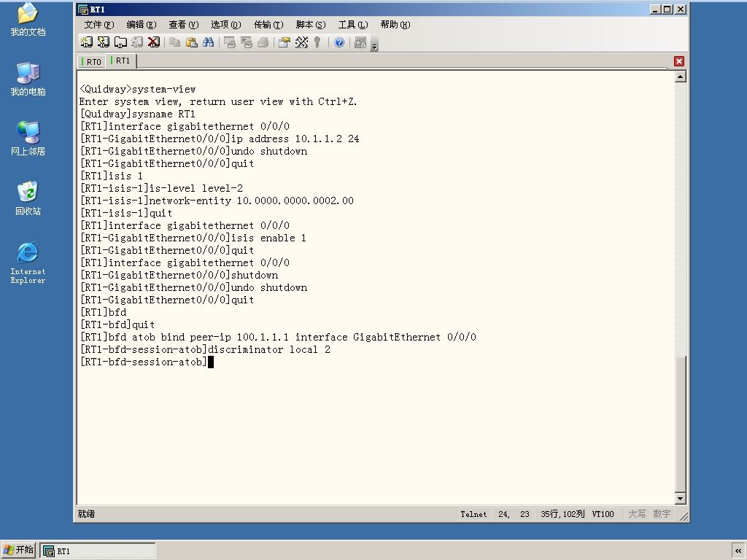Screen dimensions: 747x560
Task: Expand the taskbar tray chevron
Action: 738,551
